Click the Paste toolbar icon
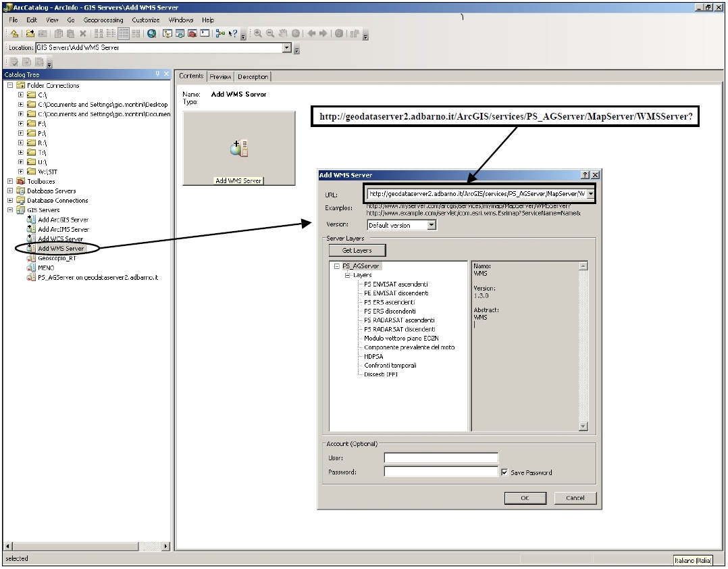This screenshot has height=569, width=728. (70, 33)
